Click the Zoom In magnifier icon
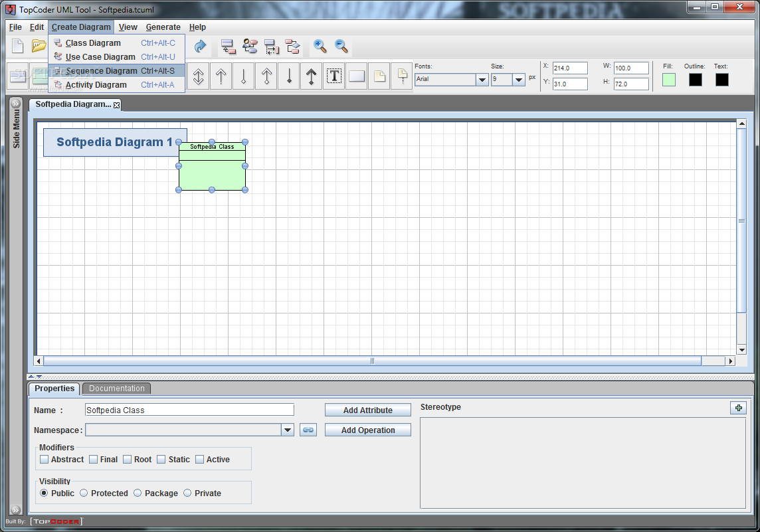760x532 pixels. pos(320,46)
